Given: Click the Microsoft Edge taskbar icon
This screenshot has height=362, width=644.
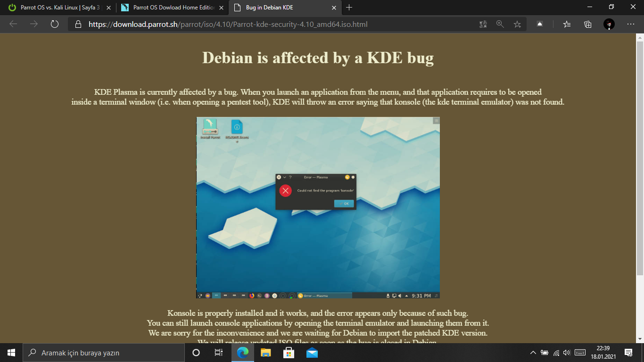Looking at the screenshot, I should pos(242,353).
